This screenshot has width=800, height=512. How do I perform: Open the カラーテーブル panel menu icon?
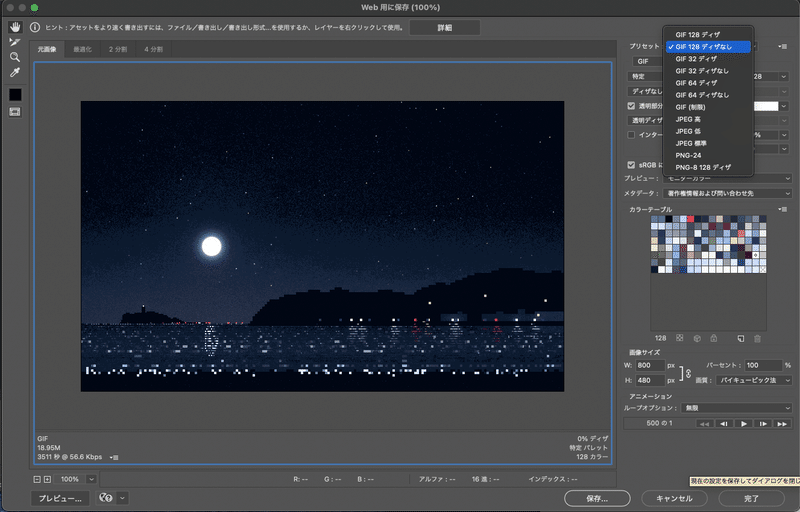pyautogui.click(x=783, y=209)
